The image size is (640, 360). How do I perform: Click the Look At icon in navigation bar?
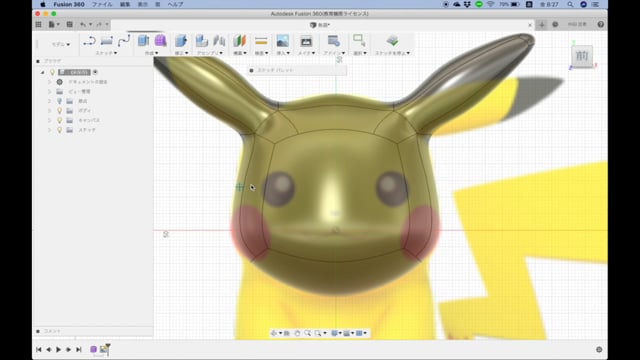(287, 333)
